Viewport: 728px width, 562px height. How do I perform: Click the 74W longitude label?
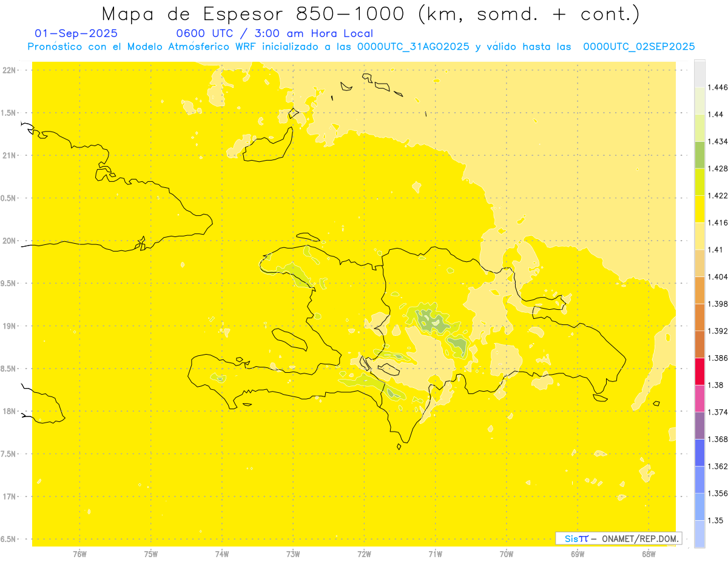pos(222,554)
